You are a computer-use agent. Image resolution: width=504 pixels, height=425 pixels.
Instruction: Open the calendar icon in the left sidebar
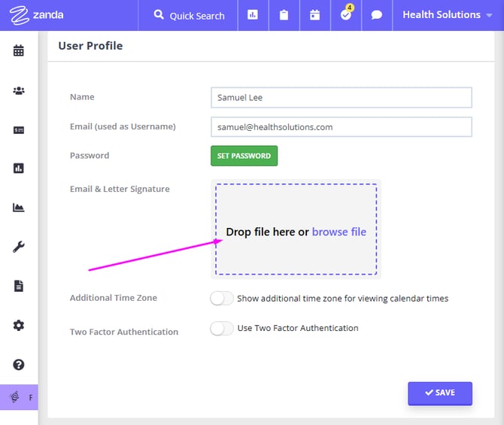point(19,51)
